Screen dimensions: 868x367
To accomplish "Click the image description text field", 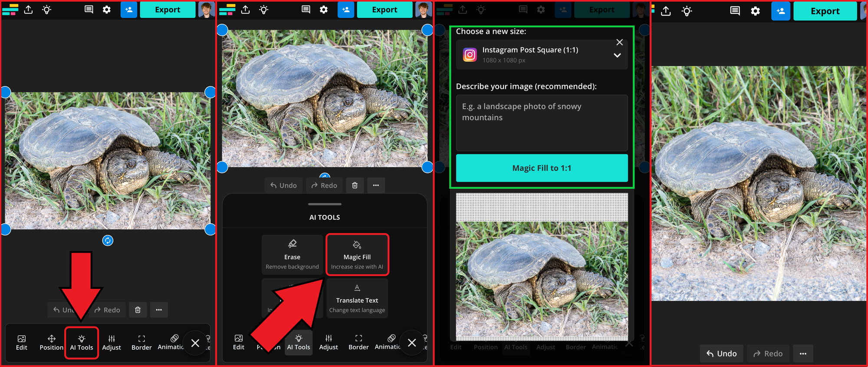I will tap(542, 123).
